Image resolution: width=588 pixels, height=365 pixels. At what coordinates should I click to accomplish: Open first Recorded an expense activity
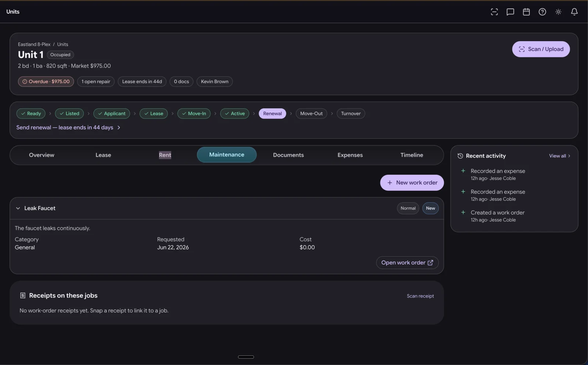pyautogui.click(x=498, y=174)
